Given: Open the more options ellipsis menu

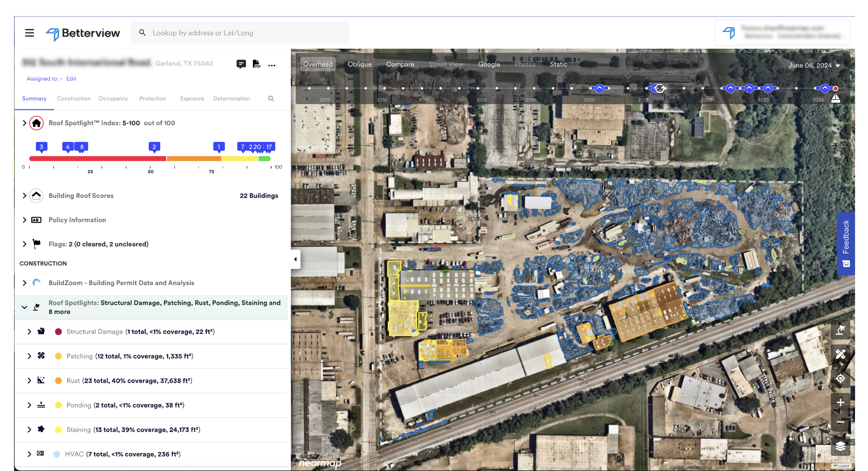Looking at the screenshot, I should (x=272, y=65).
